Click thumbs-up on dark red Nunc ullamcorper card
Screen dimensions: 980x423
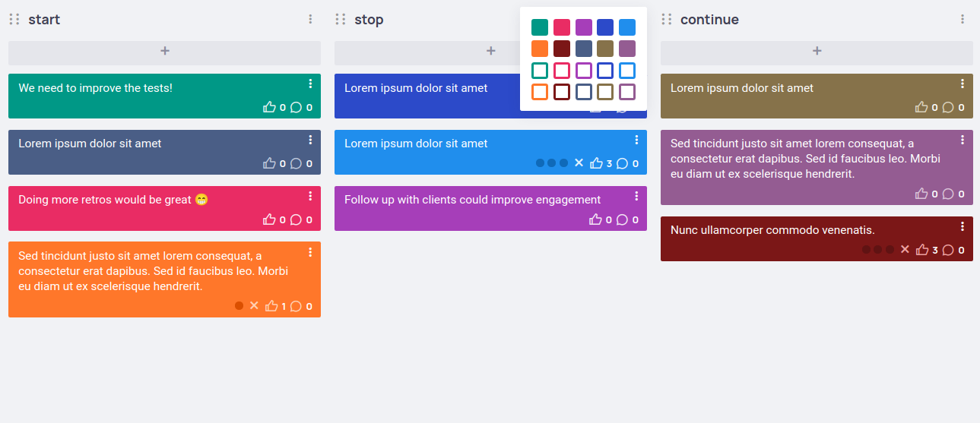[922, 250]
